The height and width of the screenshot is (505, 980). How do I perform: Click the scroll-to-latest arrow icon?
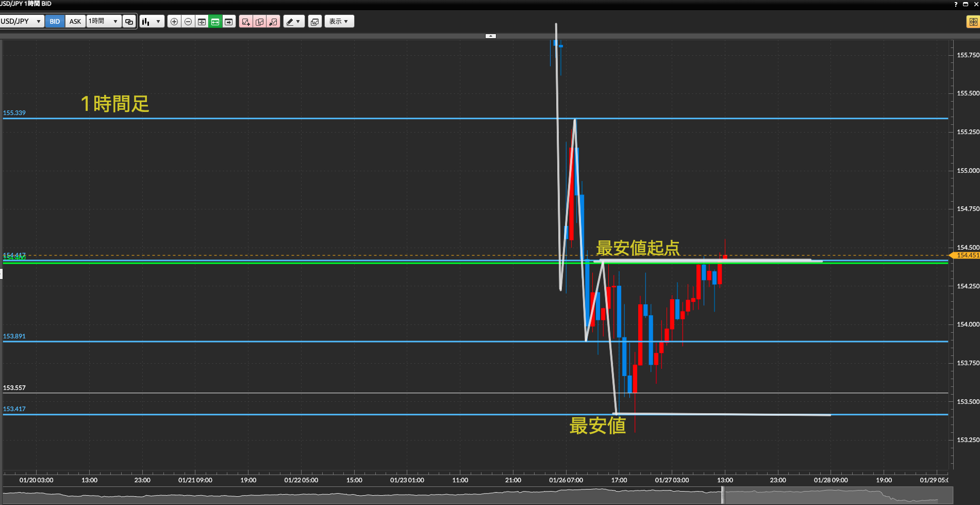pos(229,22)
